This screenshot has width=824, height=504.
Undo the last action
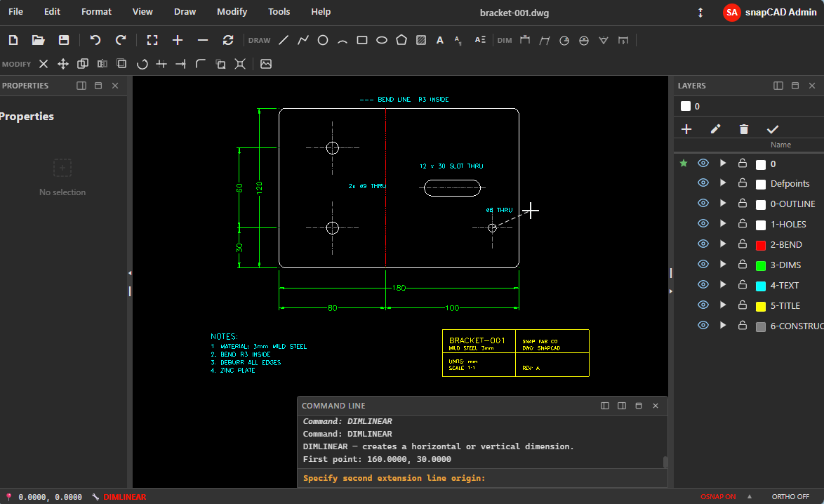[95, 40]
